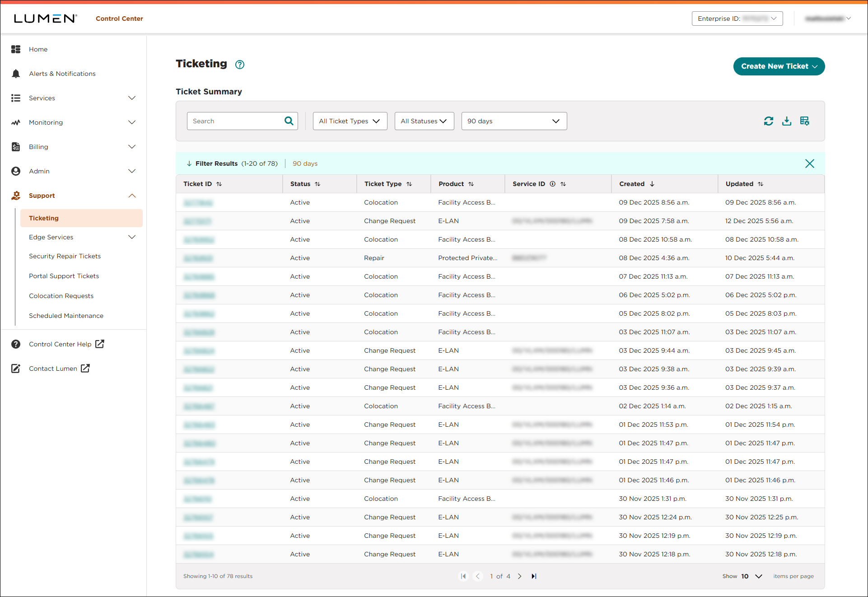The height and width of the screenshot is (597, 868).
Task: Go to the last page icon
Action: (534, 576)
